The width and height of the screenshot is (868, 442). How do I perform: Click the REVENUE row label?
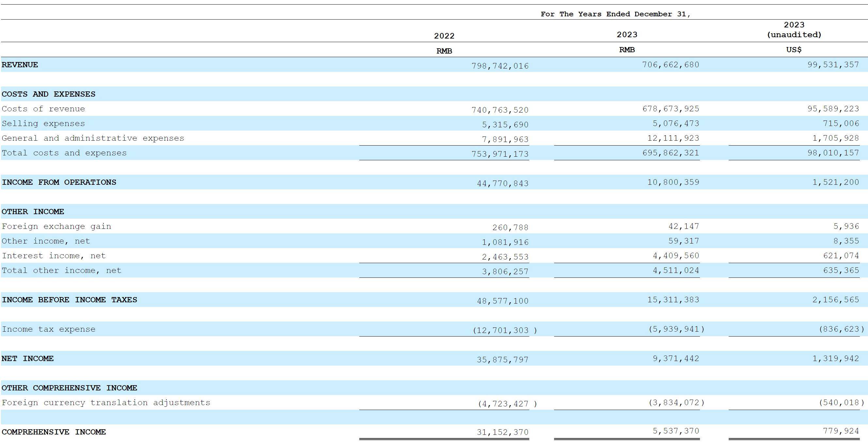click(x=20, y=65)
